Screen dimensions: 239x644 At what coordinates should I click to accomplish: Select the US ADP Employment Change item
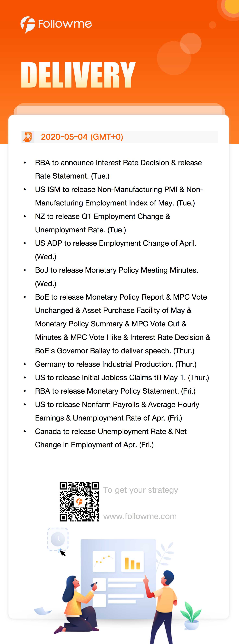point(116,250)
